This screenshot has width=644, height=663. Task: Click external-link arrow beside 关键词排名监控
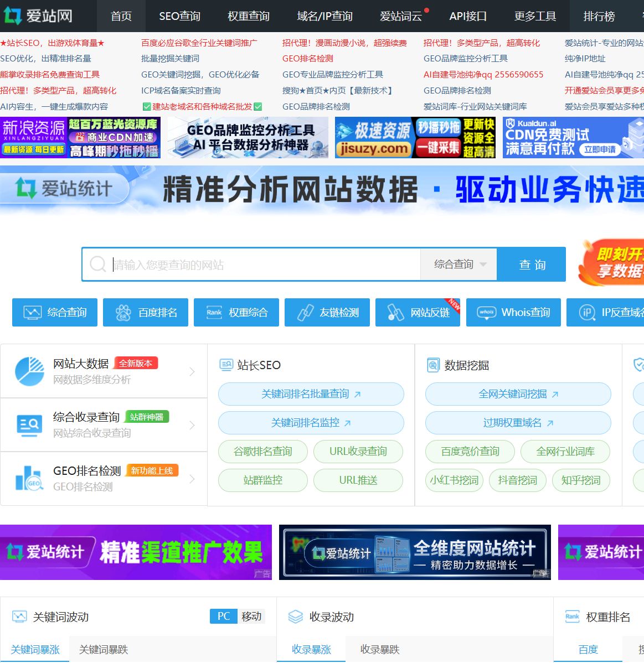click(347, 423)
